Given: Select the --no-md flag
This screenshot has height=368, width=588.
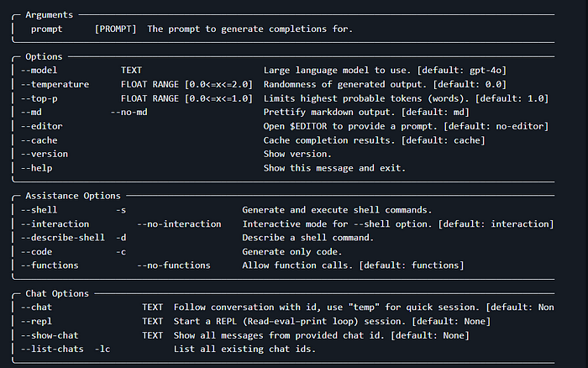Looking at the screenshot, I should tap(129, 112).
